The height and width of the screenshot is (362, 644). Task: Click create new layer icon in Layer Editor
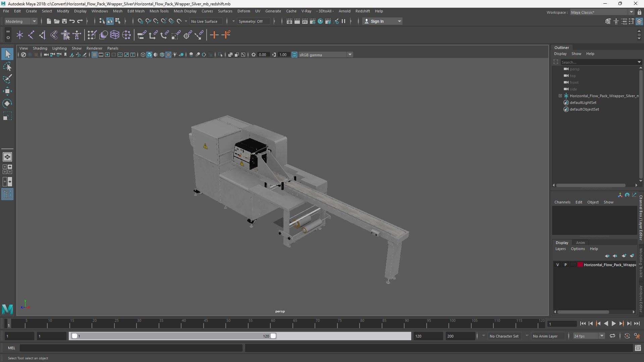coord(624,256)
